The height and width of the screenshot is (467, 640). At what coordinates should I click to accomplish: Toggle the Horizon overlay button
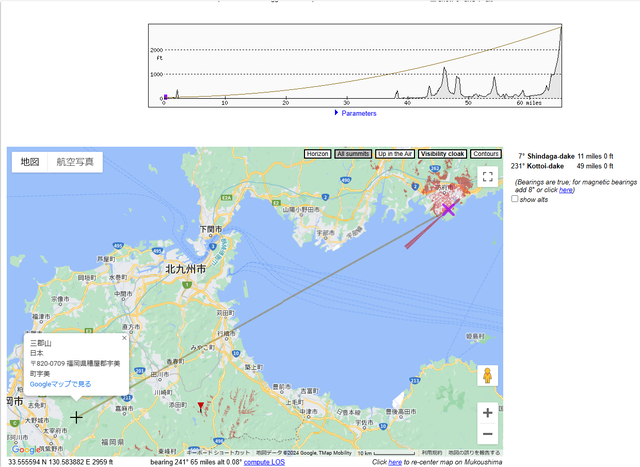[318, 154]
